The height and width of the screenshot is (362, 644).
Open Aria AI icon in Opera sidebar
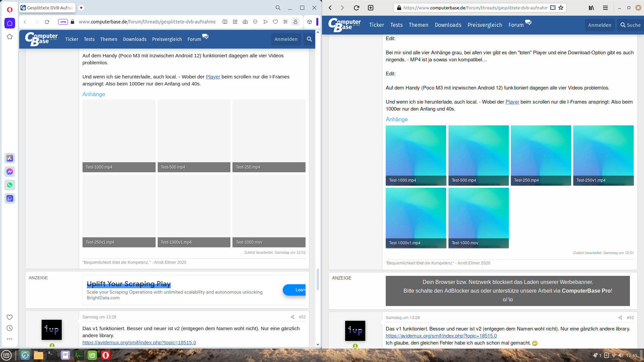pos(10,158)
